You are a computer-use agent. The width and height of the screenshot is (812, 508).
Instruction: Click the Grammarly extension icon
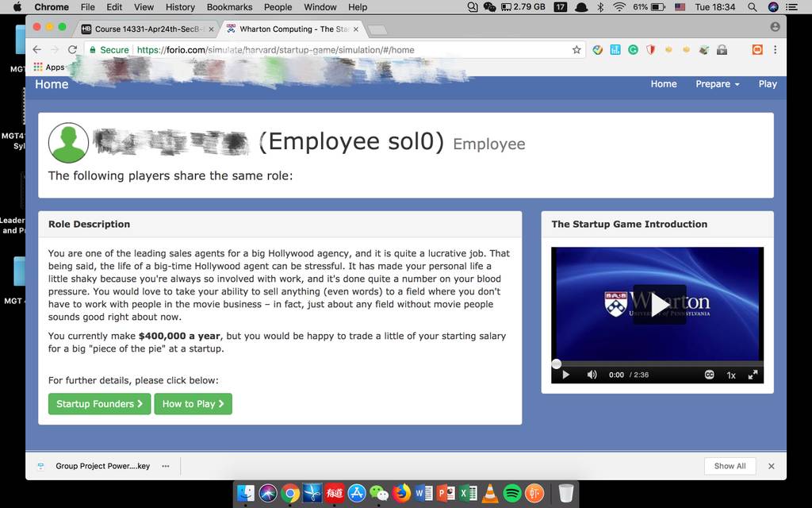click(x=633, y=50)
